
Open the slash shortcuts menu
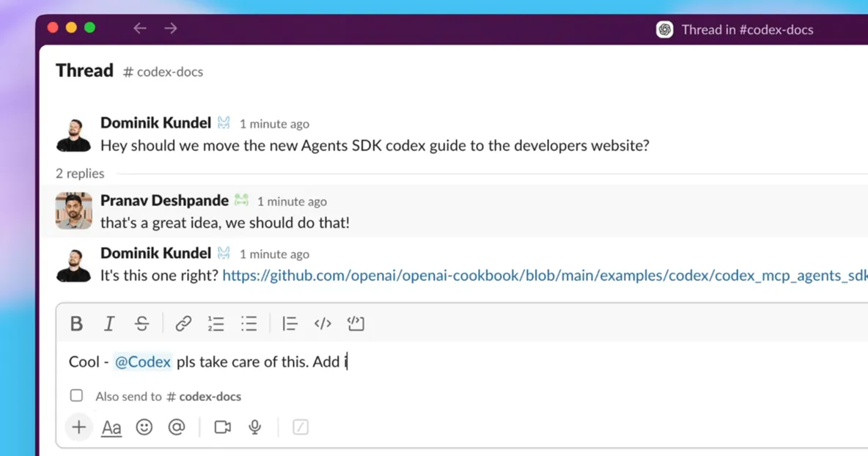point(301,427)
